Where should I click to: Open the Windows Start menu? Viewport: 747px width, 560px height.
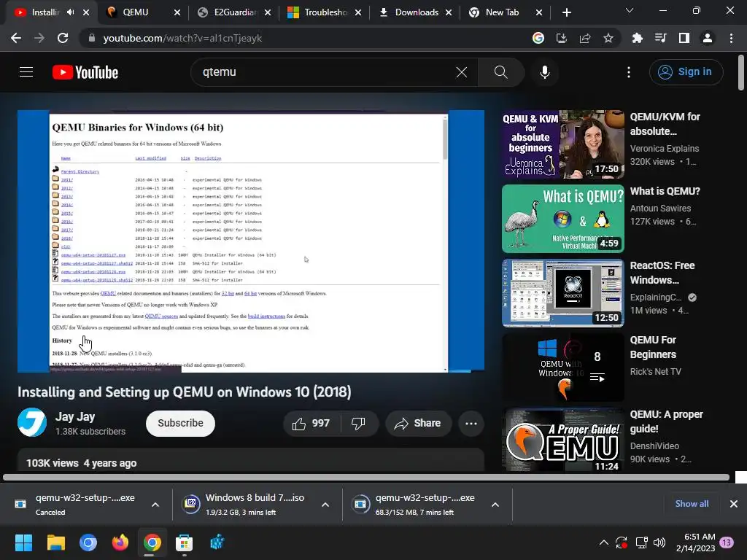click(23, 542)
